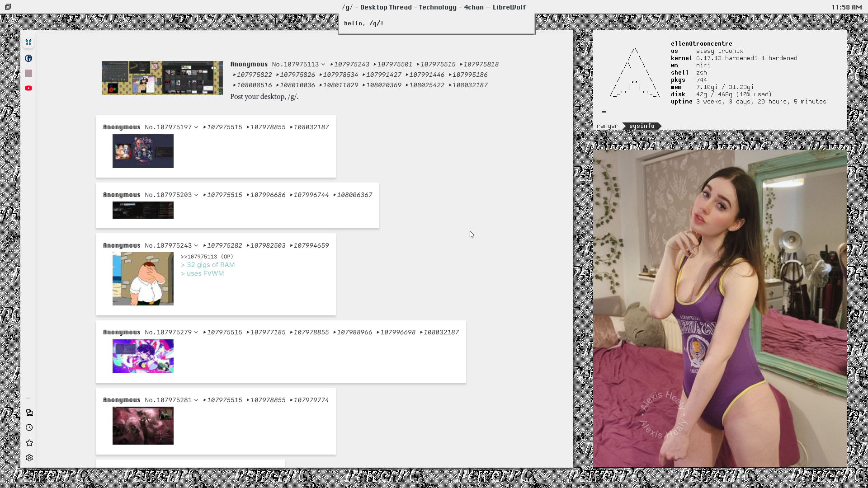
Task: Open bookmarks star in sidebar
Action: pos(29,443)
